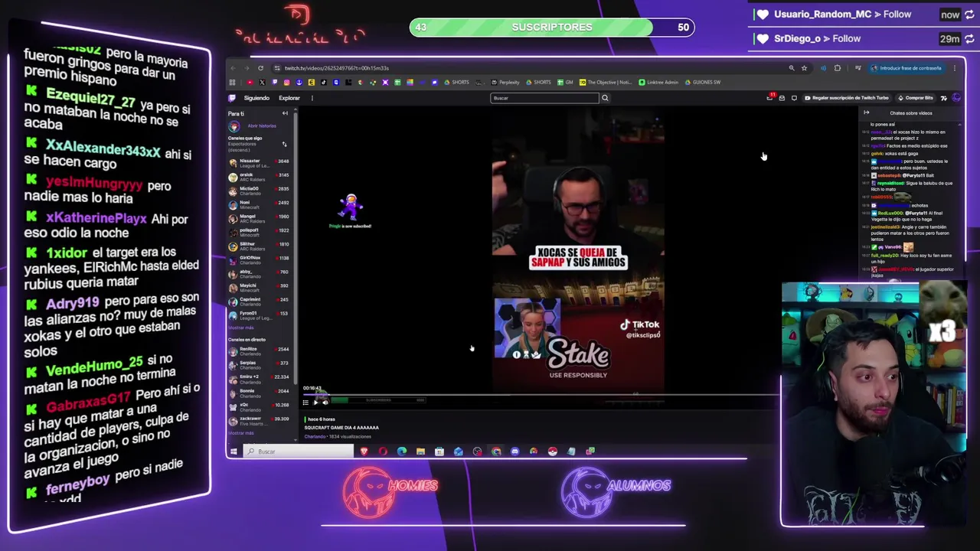Collapse the chat panel arrow
Viewport: 980px width, 551px height.
(867, 113)
